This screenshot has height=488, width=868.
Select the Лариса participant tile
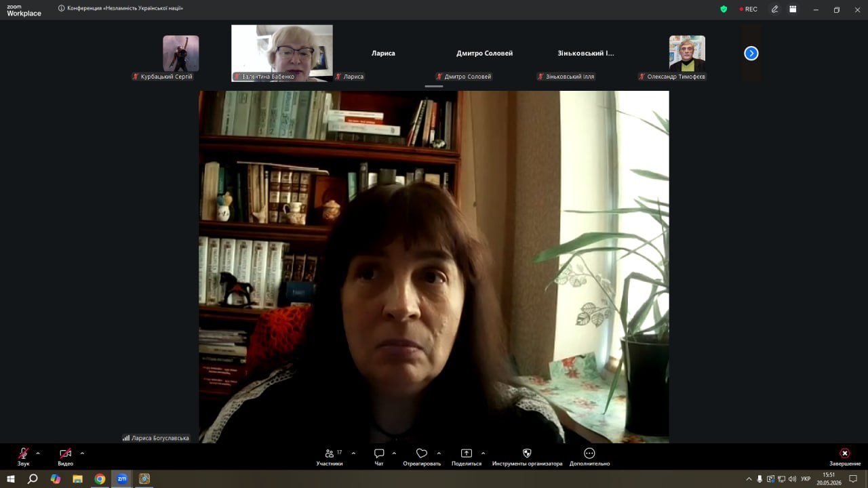(383, 54)
